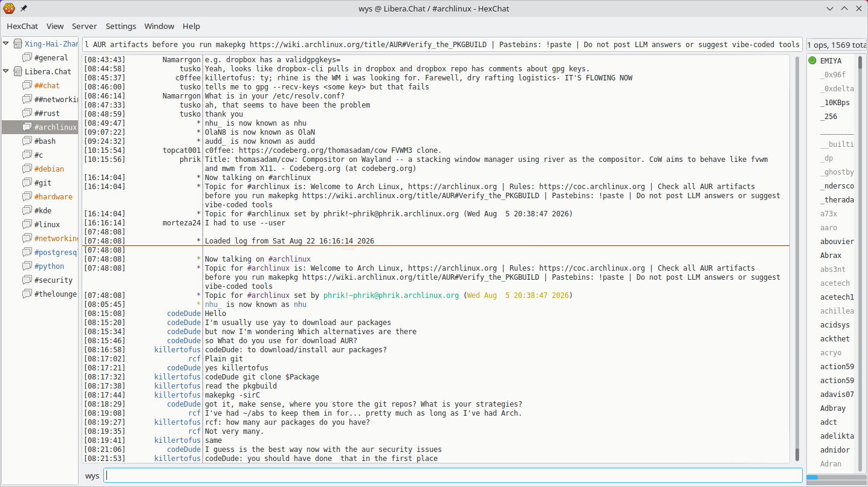The height and width of the screenshot is (487, 868).
Task: Click the pin icon in the title bar
Action: pyautogui.click(x=24, y=8)
